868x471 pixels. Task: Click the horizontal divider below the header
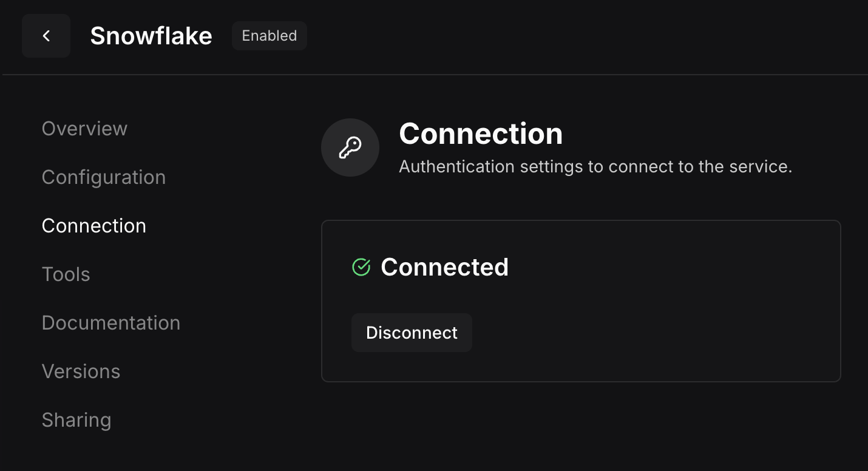tap(434, 75)
